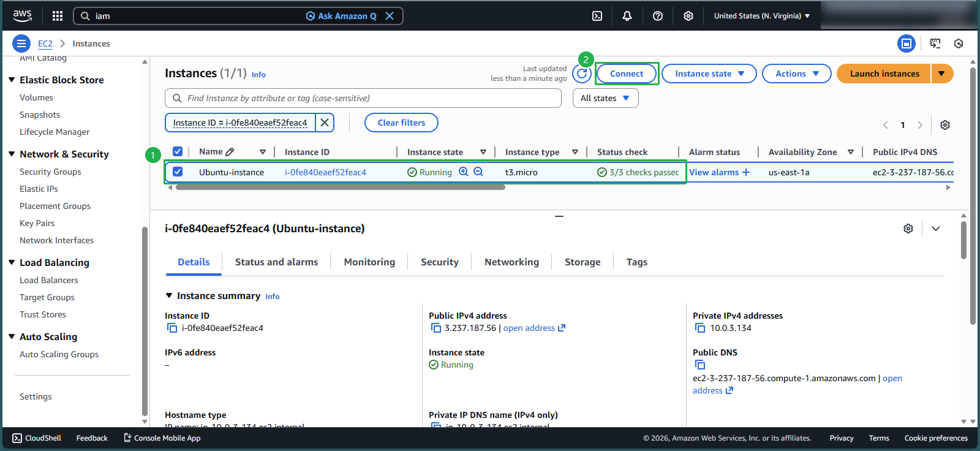Collapse details panel with chevron

[936, 229]
